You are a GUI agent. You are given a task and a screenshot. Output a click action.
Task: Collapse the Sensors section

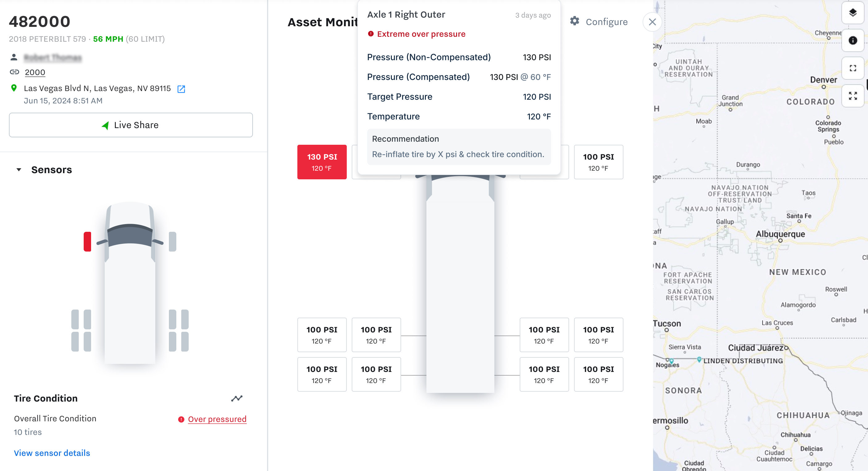(x=19, y=170)
